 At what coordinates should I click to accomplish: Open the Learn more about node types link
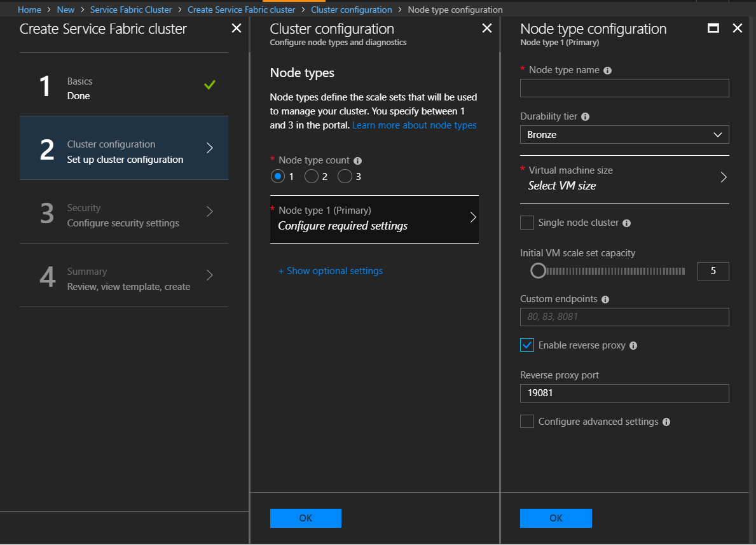coord(414,125)
